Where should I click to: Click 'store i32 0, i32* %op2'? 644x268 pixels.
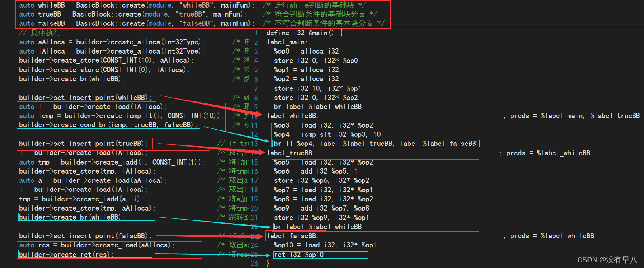point(316,98)
